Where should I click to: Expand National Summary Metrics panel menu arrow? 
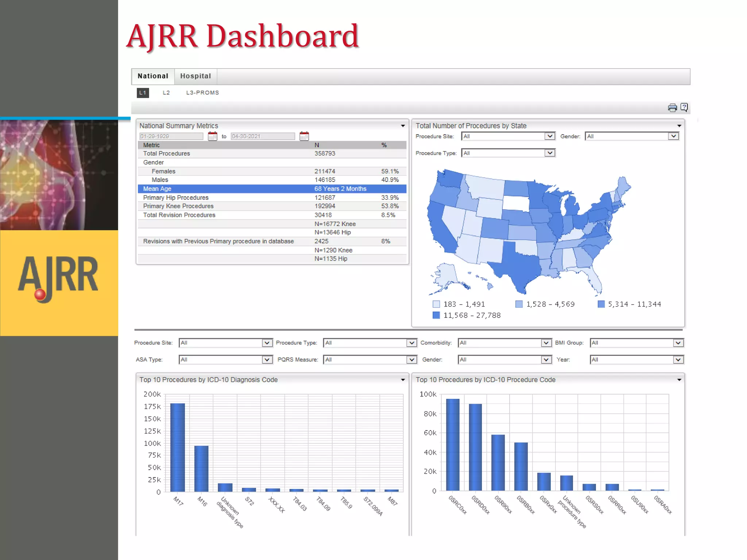coord(403,126)
